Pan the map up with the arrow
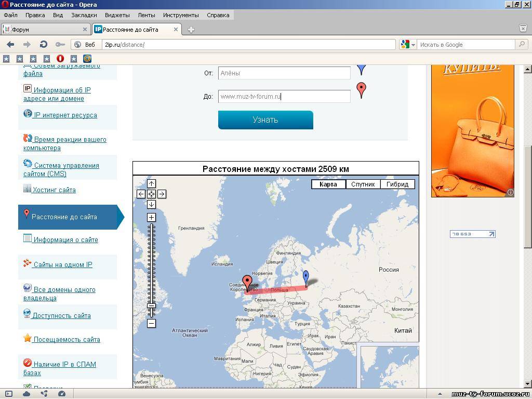Viewport: 532px width, 399px height. (151, 183)
